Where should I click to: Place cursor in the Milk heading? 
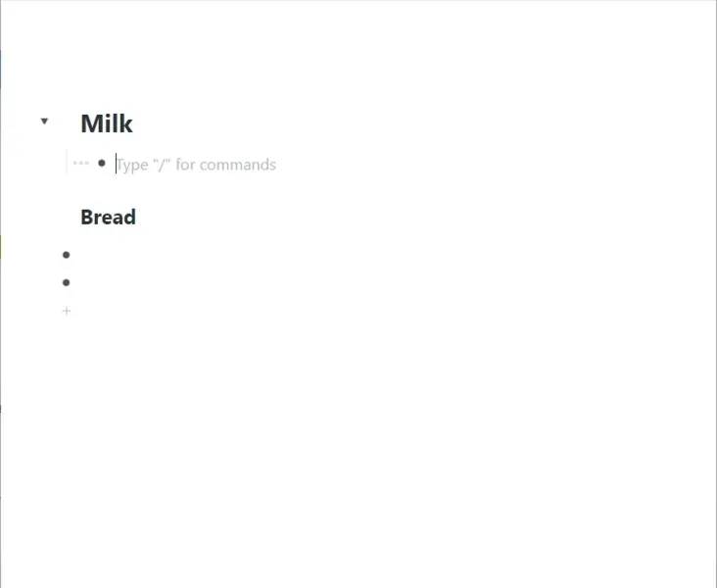point(107,123)
